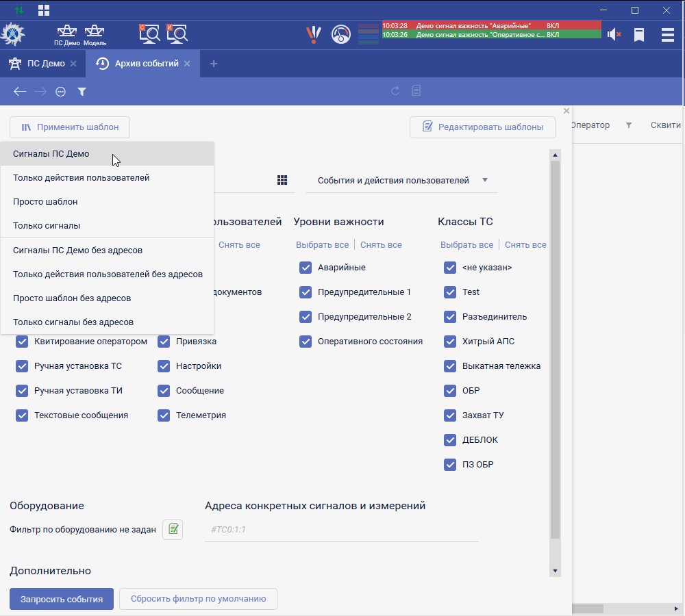
Task: Click the signal address input field
Action: point(341,530)
